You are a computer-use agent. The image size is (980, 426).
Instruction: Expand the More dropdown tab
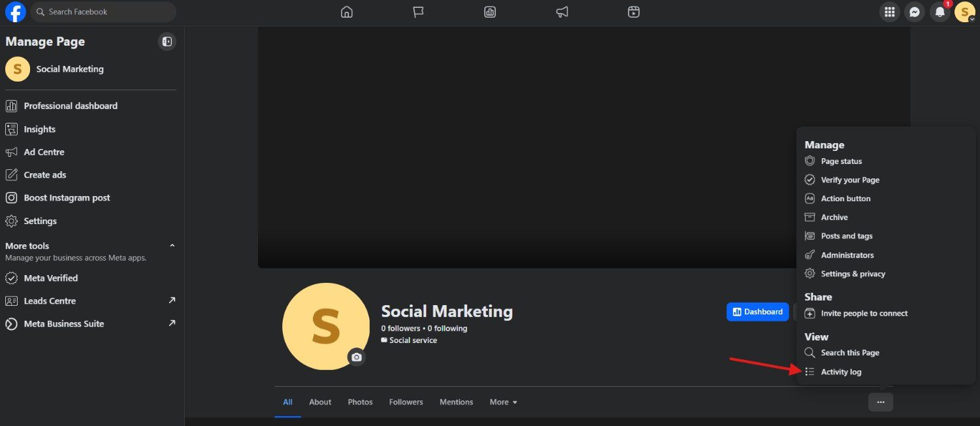503,402
